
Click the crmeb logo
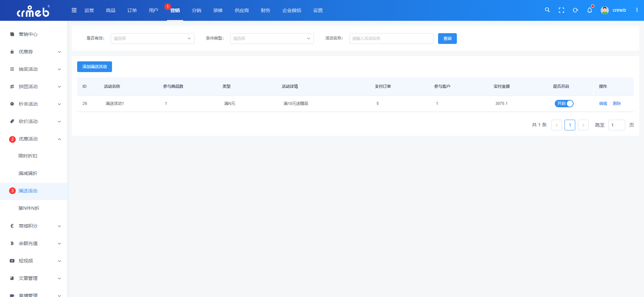pyautogui.click(x=33, y=11)
